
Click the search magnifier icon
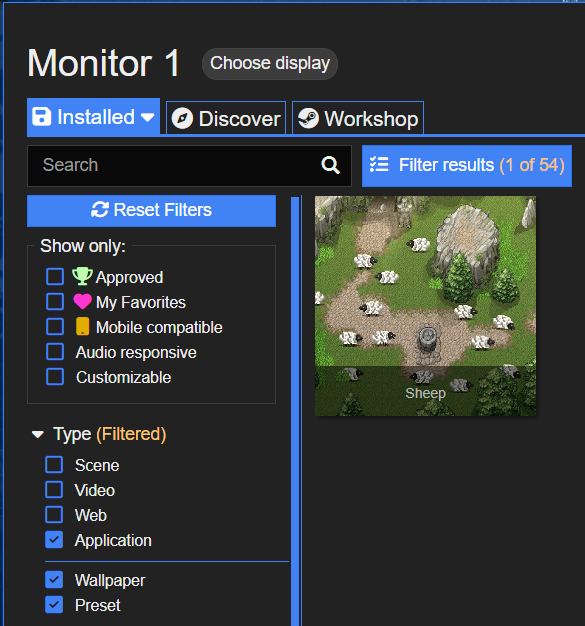pos(330,165)
